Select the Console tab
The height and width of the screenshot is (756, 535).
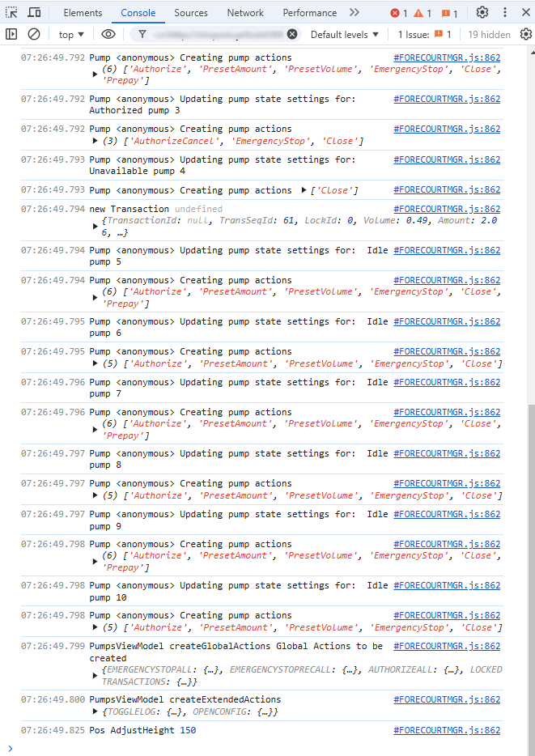[x=138, y=12]
